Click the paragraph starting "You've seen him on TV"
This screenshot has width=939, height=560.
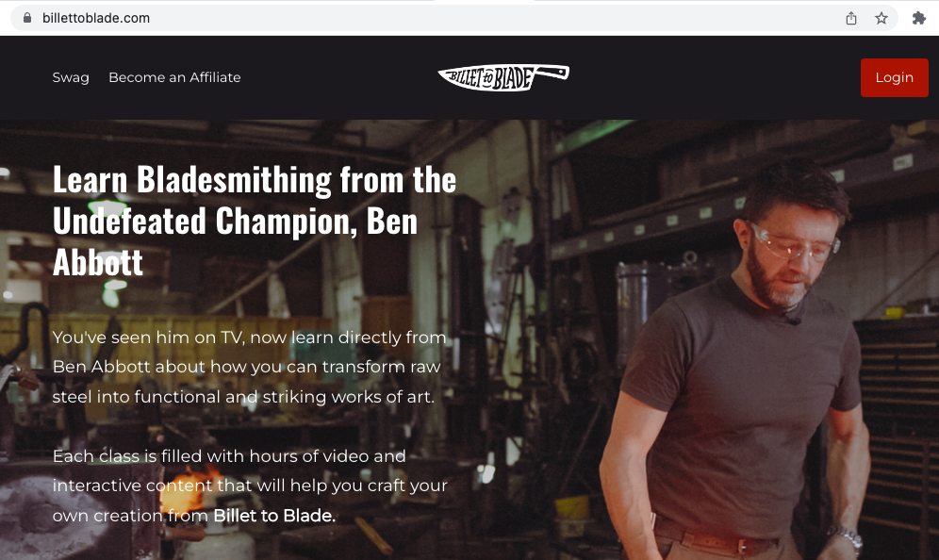[x=249, y=367]
